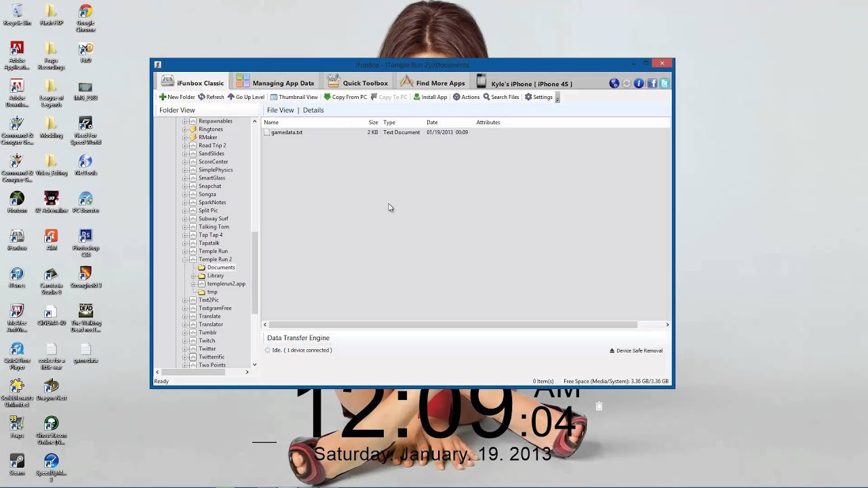Click the grey sync icon beside the globe

(627, 83)
